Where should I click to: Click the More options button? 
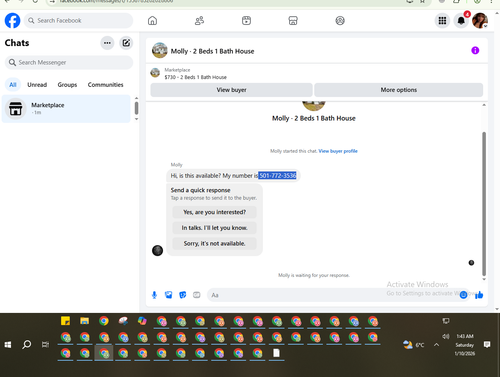pyautogui.click(x=399, y=90)
